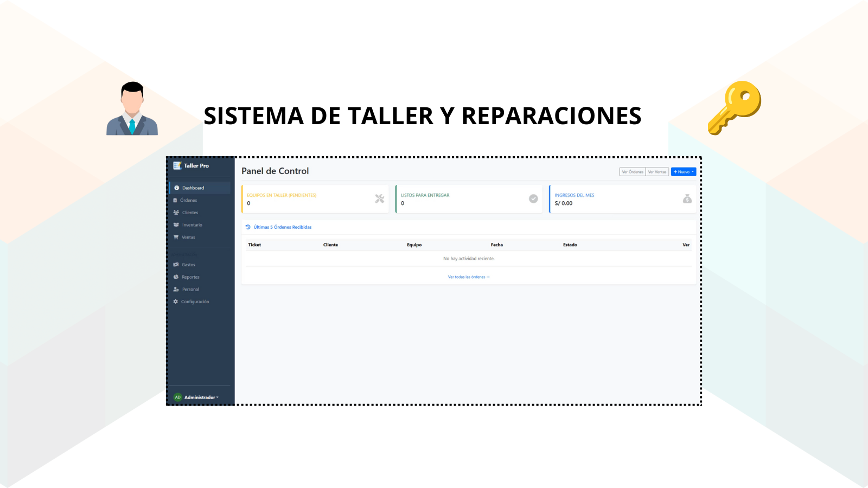Click the Taller Pro logo icon

pos(177,165)
